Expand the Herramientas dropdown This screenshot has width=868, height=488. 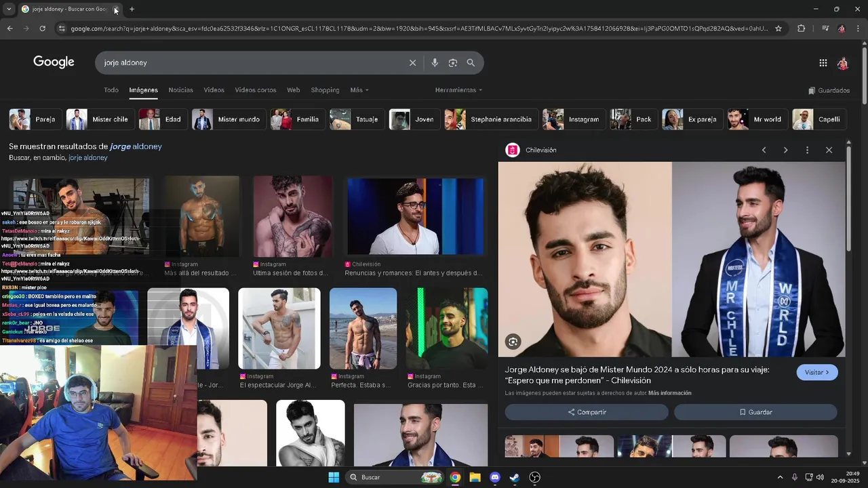pos(459,90)
